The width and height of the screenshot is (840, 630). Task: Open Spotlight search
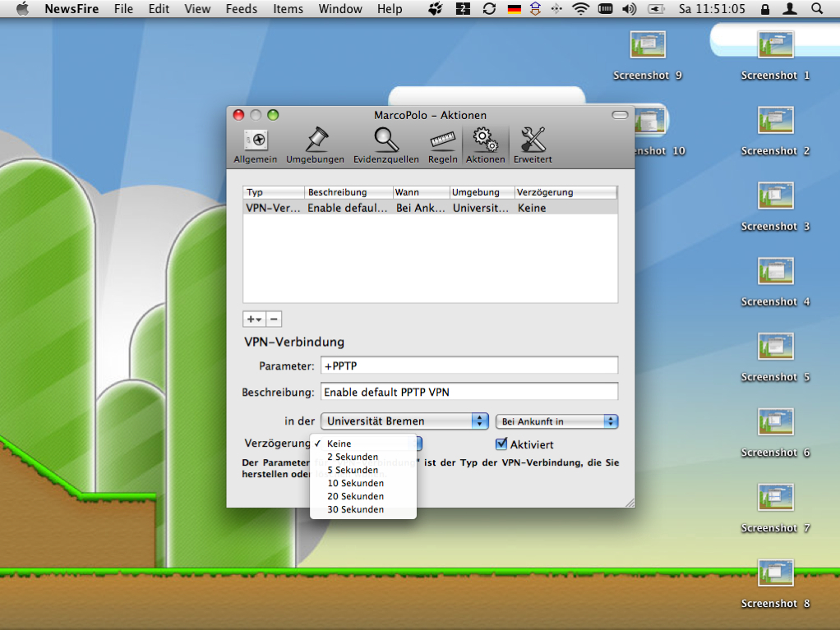coord(817,8)
